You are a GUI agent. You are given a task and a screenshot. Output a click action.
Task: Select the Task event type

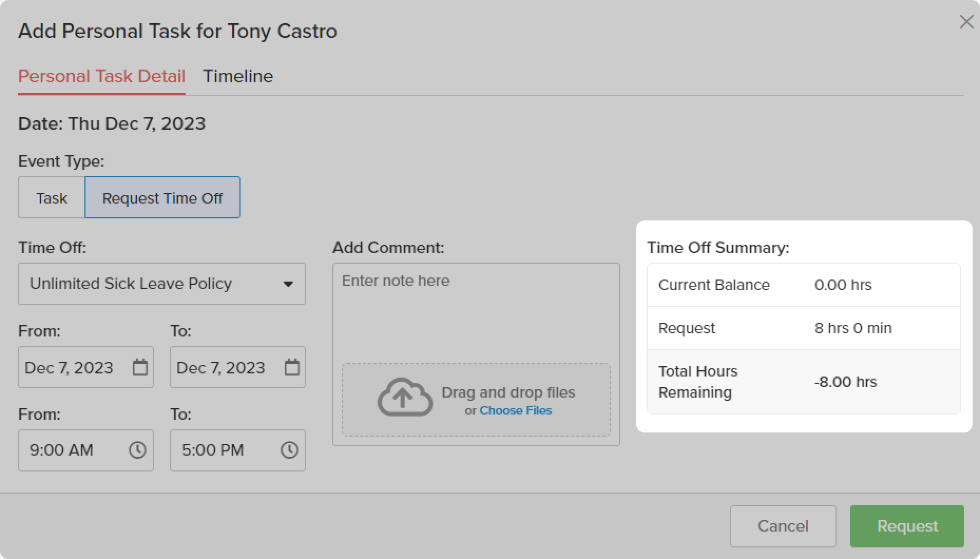52,198
